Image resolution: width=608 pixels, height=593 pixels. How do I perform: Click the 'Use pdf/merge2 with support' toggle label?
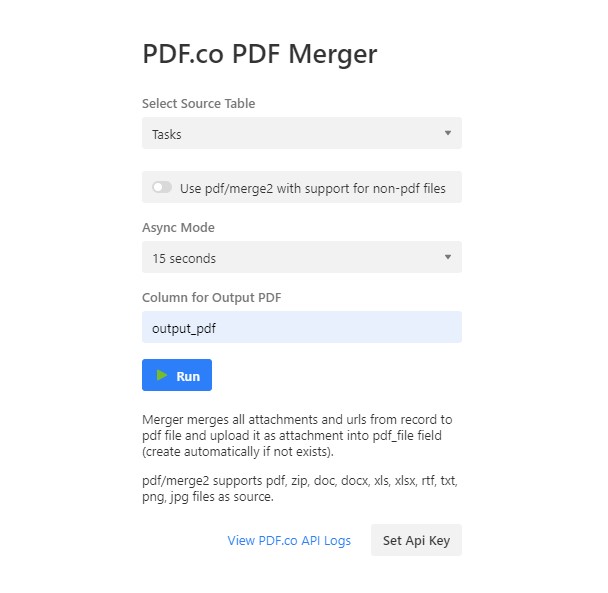coord(313,188)
